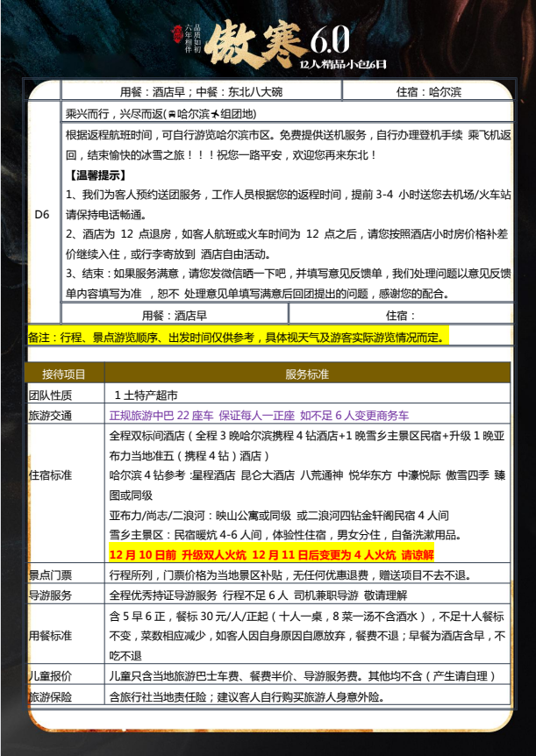Select red highlighted 12 月 10 日前 notice
The height and width of the screenshot is (756, 536).
pyautogui.click(x=272, y=555)
